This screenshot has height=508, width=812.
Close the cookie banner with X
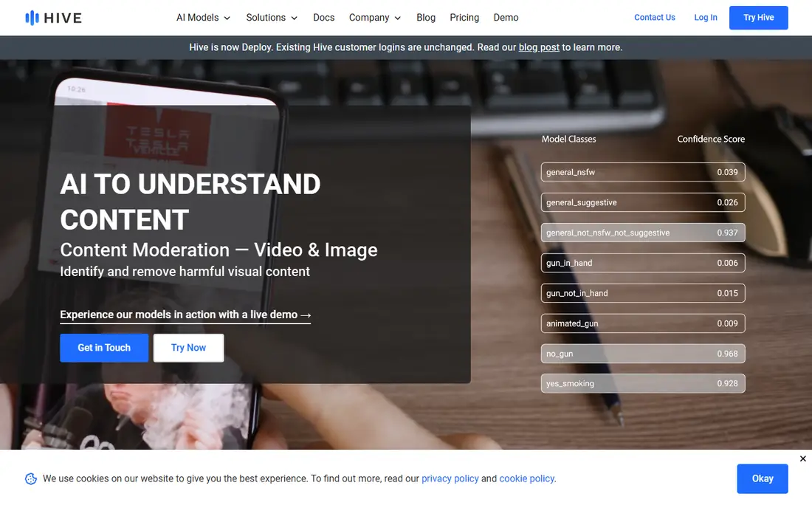tap(802, 459)
